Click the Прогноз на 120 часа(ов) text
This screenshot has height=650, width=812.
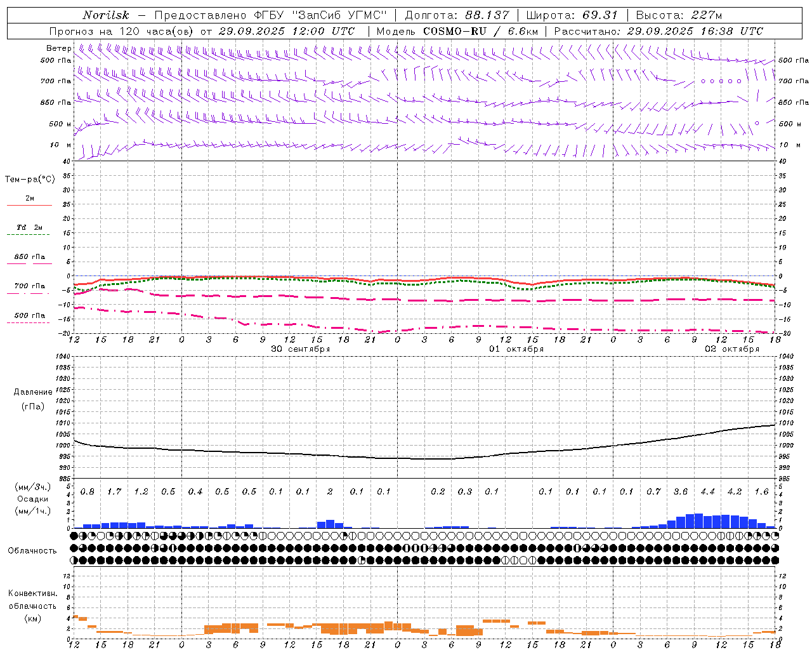pos(122,31)
